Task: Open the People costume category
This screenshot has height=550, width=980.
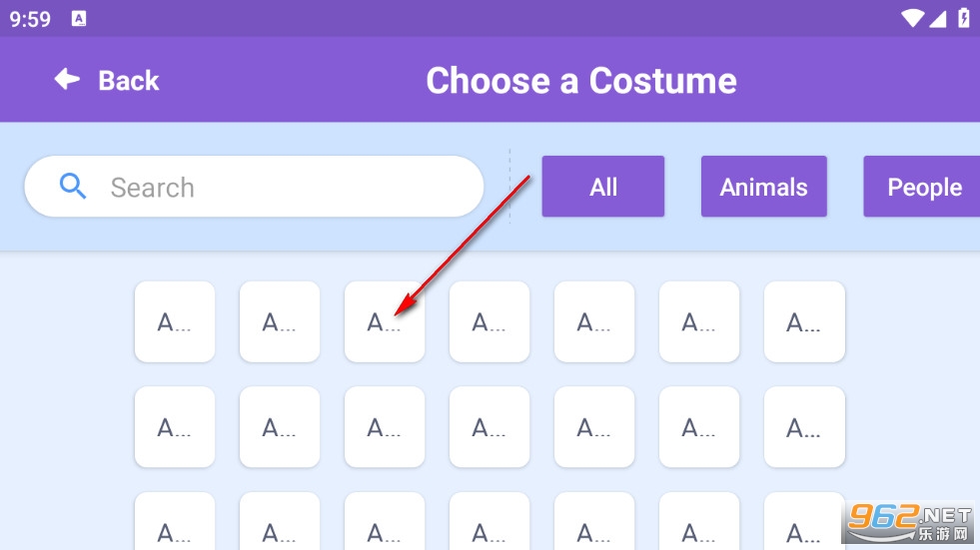Action: point(922,187)
